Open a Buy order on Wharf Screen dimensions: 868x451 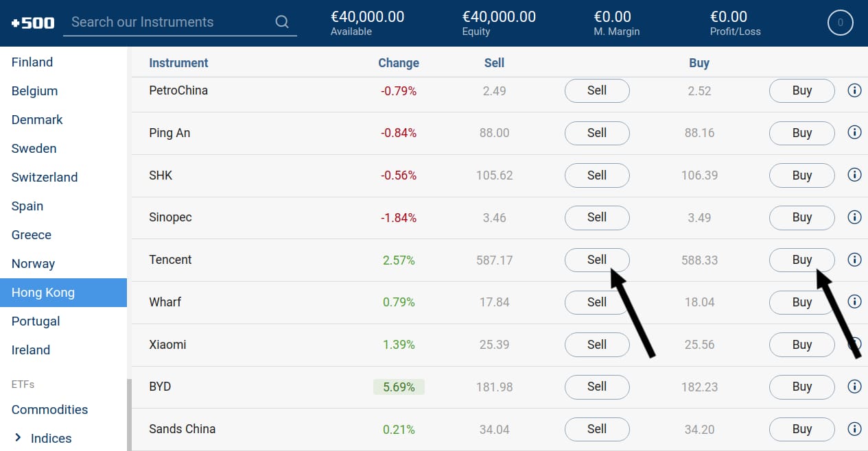[x=802, y=302]
